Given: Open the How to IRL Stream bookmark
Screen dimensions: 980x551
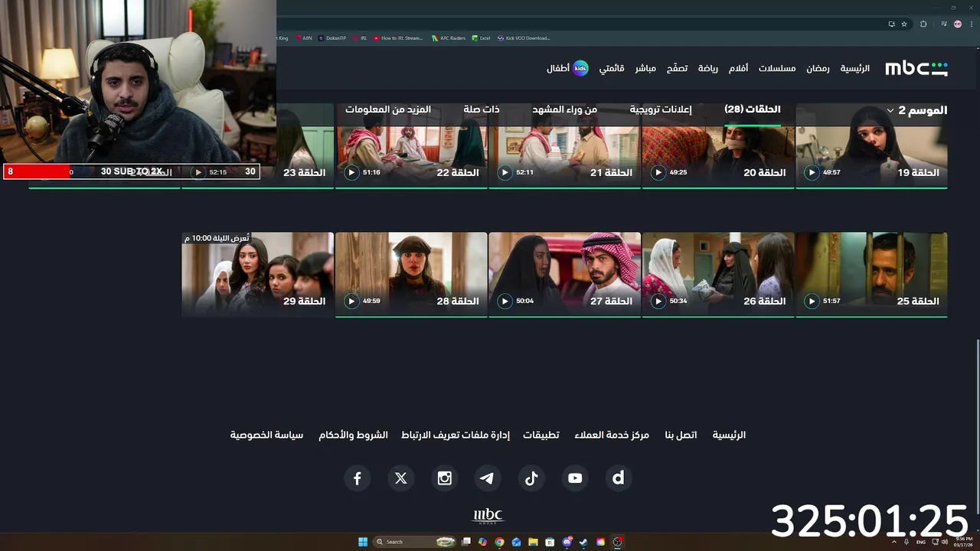Looking at the screenshot, I should pyautogui.click(x=399, y=37).
